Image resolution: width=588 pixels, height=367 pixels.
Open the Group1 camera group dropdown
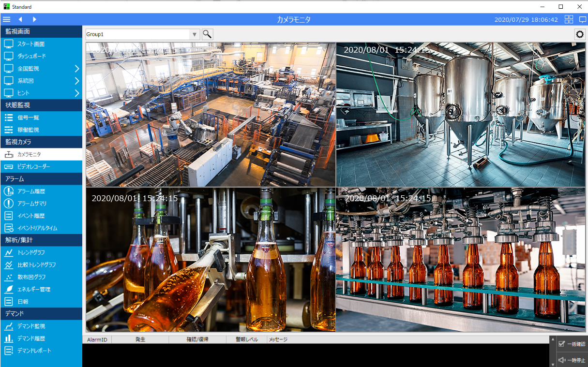click(194, 34)
